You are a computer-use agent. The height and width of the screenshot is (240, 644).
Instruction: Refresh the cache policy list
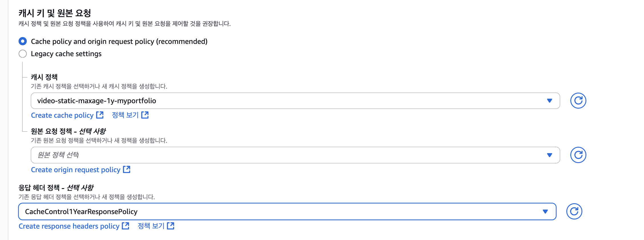pyautogui.click(x=578, y=101)
